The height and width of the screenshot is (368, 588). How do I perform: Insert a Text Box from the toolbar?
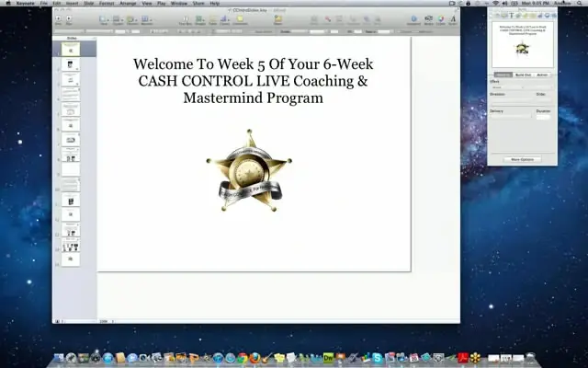[186, 20]
